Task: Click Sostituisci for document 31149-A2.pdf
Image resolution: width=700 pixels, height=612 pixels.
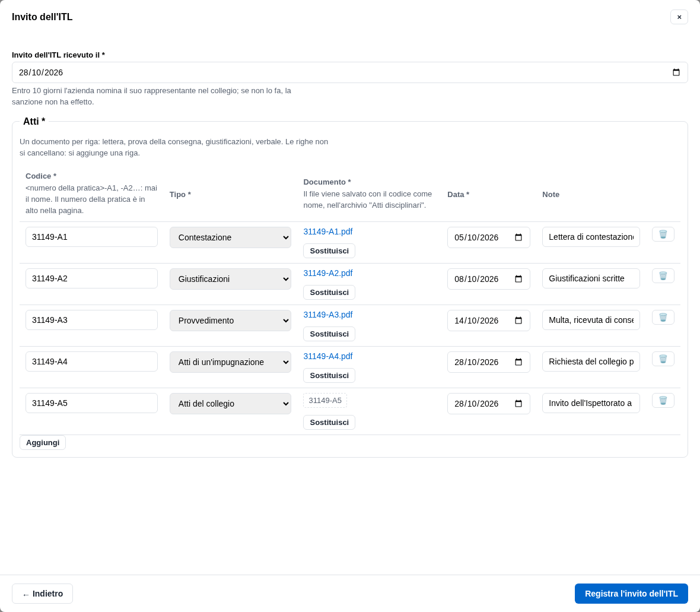Action: (x=329, y=293)
